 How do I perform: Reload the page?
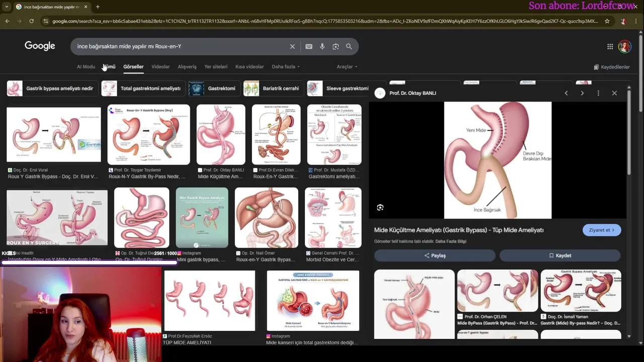pos(31,21)
